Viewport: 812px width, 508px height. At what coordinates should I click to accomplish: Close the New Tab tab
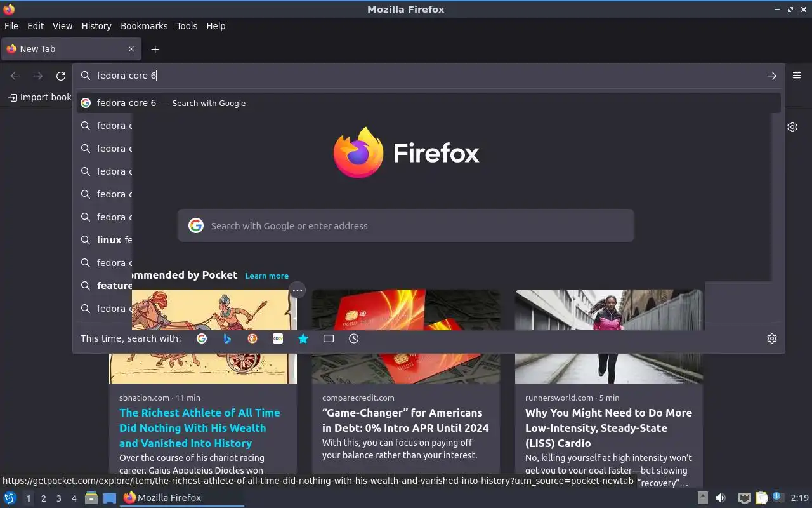coord(131,49)
